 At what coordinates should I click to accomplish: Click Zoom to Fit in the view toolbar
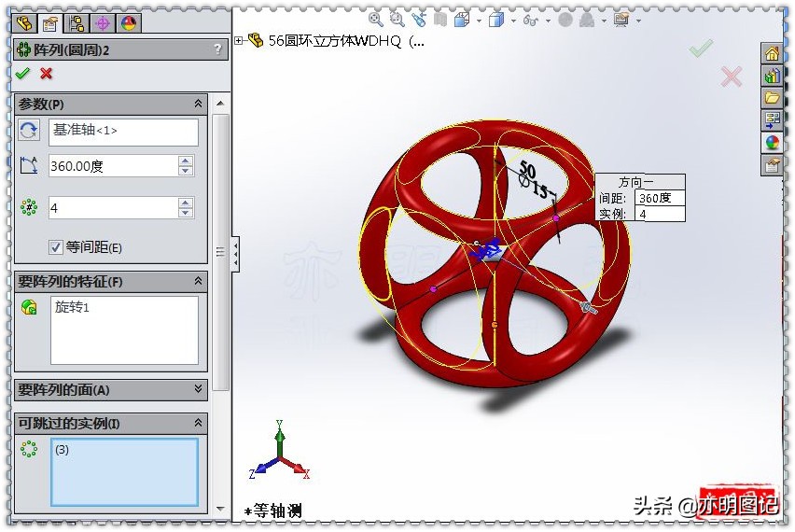coord(376,20)
